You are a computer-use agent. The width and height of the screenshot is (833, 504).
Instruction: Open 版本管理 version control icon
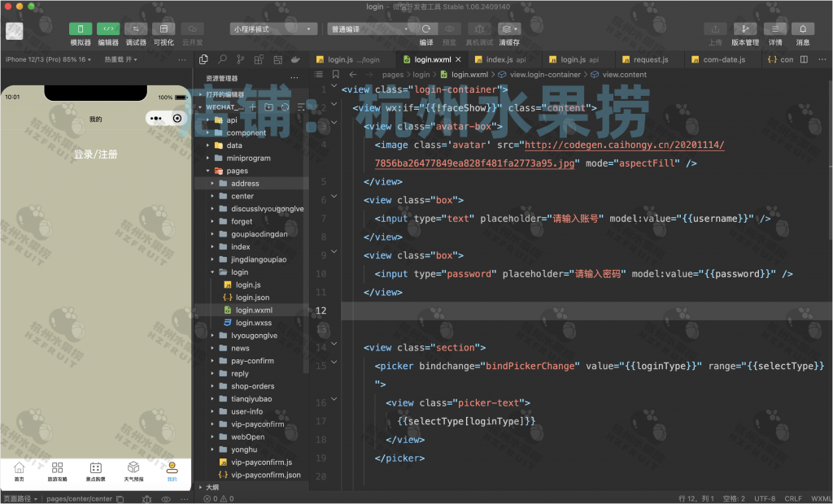pos(744,29)
